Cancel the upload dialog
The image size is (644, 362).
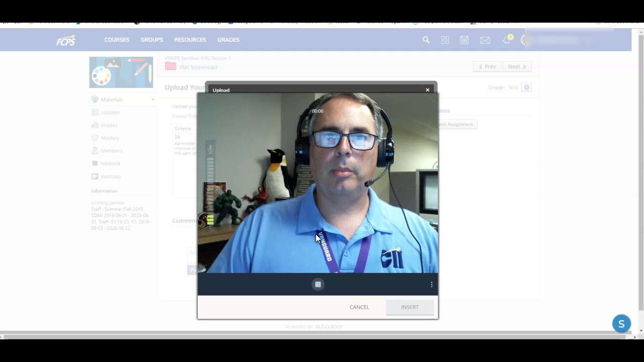coord(359,307)
